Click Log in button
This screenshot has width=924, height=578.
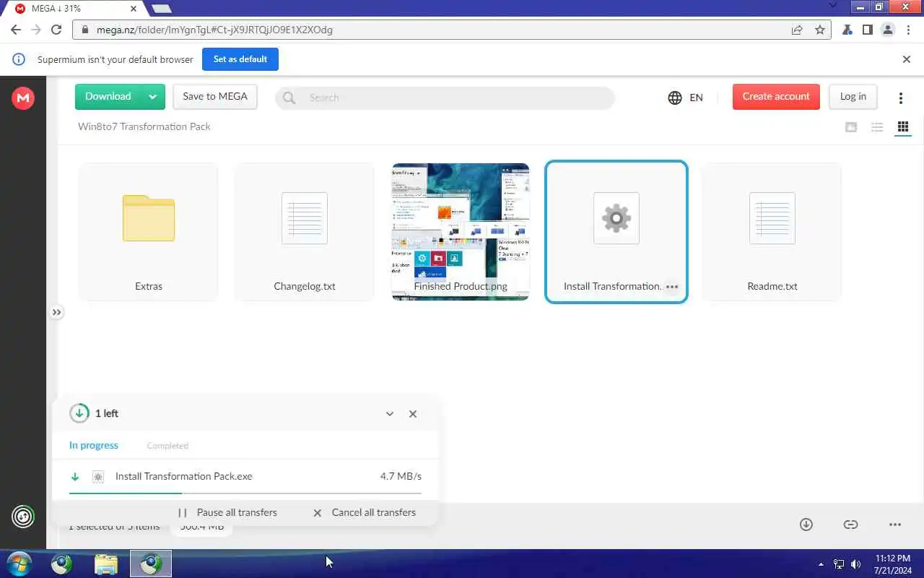tap(853, 97)
